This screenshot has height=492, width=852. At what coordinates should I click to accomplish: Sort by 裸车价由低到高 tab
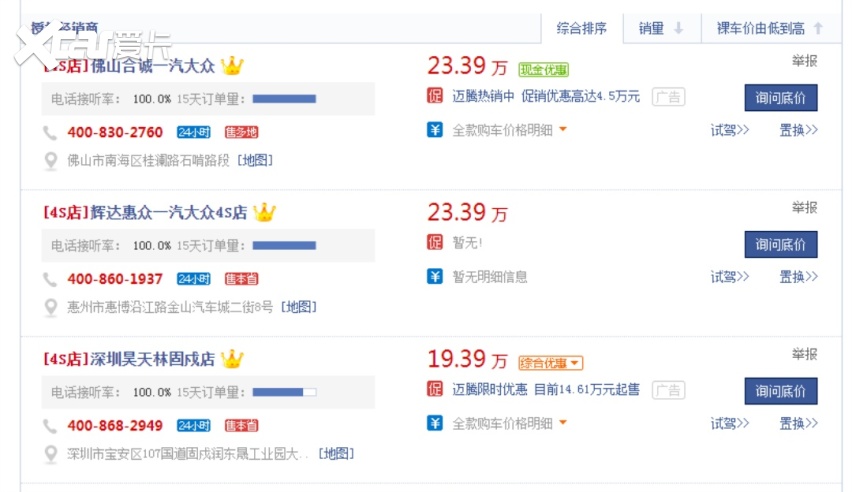point(769,28)
